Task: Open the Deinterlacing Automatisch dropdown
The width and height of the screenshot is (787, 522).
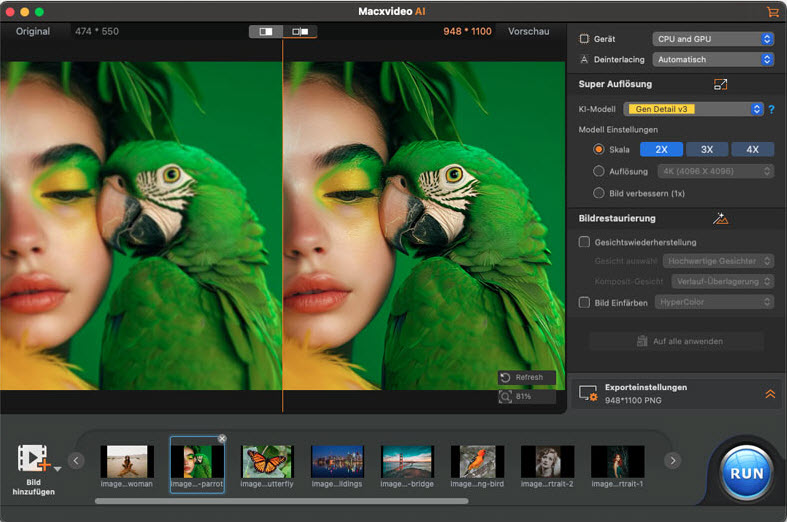Action: (714, 60)
